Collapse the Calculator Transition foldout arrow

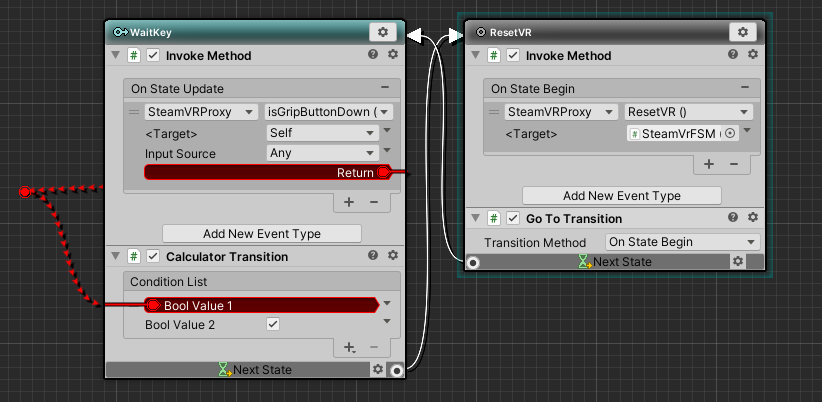pyautogui.click(x=117, y=257)
